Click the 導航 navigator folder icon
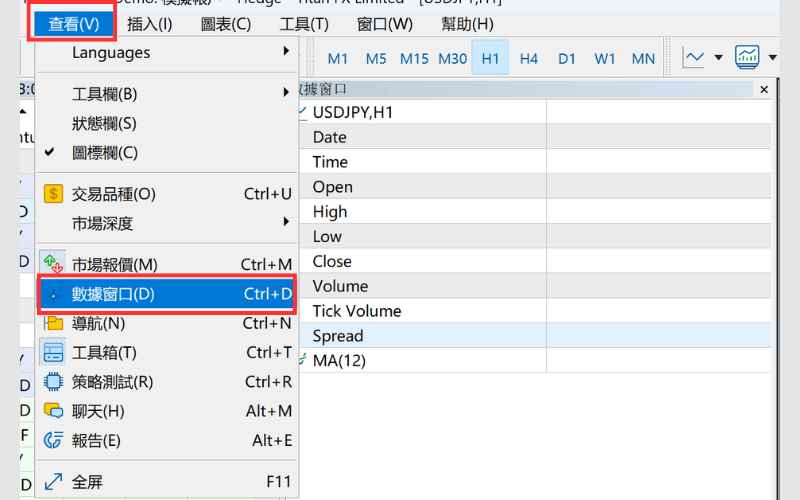Screen dimensions: 800x500 [53, 323]
